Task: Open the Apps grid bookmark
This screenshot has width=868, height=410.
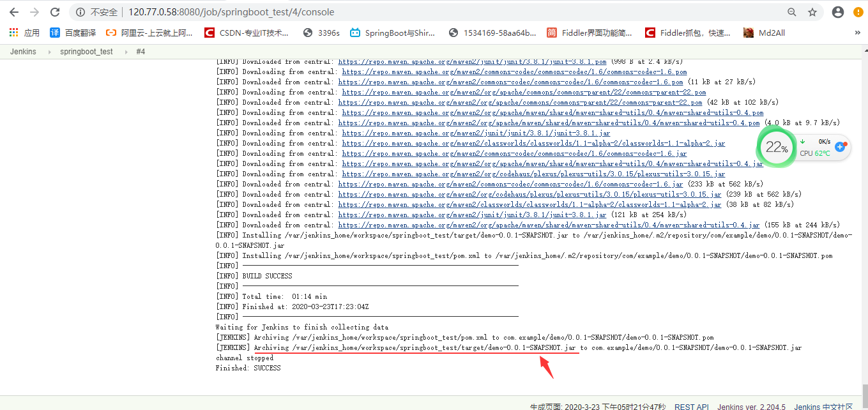Action: [x=24, y=33]
